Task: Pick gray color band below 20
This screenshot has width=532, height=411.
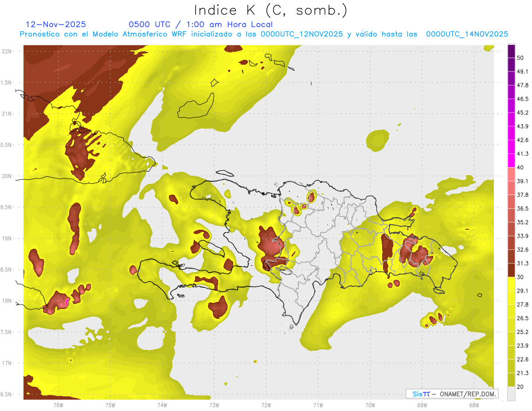Action: click(511, 393)
